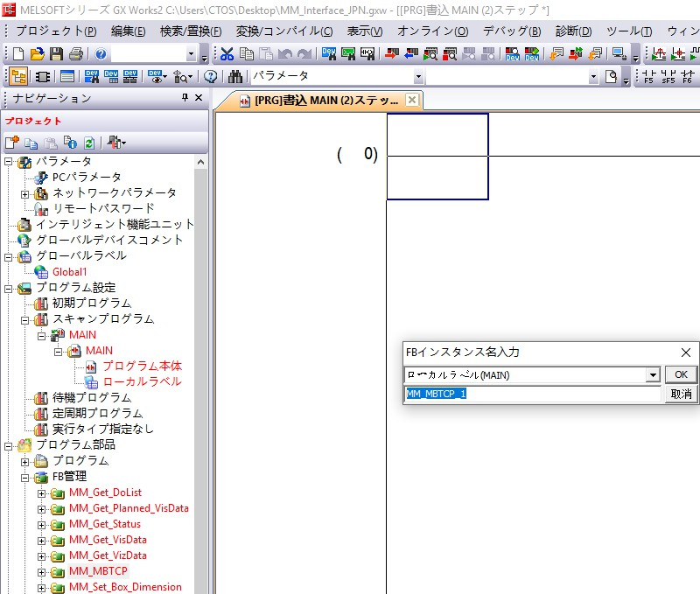Click the navigation tree scroll-up arrow
The height and width of the screenshot is (594, 700).
click(x=201, y=163)
